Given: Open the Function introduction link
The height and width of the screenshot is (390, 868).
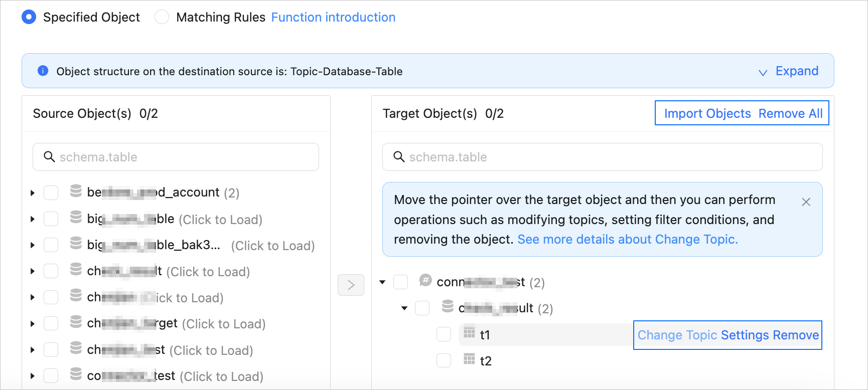Looking at the screenshot, I should point(333,17).
